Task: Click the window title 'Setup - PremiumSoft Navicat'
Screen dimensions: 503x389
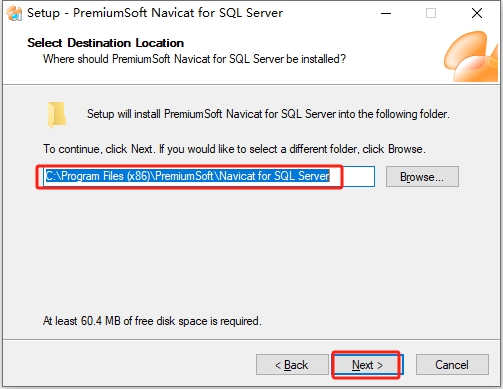Action: tap(155, 13)
